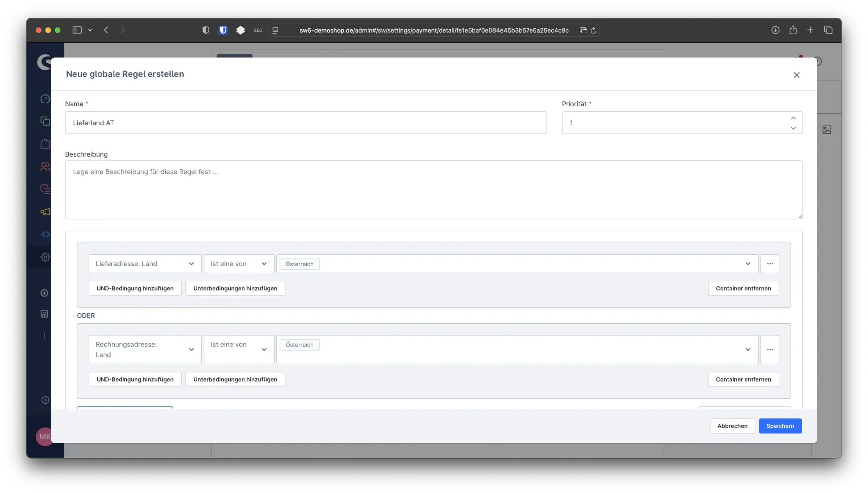This screenshot has height=493, width=868.
Task: Click first Container entfernen button
Action: (x=743, y=288)
